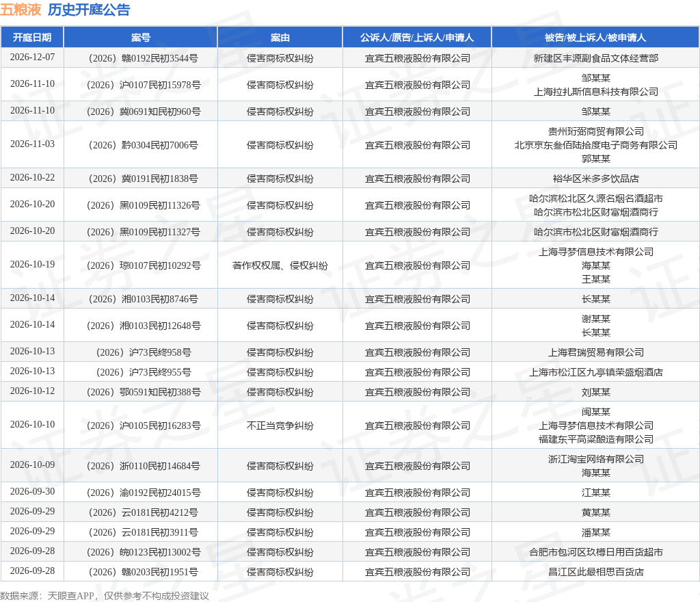Click the date 2026-09-30 cell

coord(32,492)
